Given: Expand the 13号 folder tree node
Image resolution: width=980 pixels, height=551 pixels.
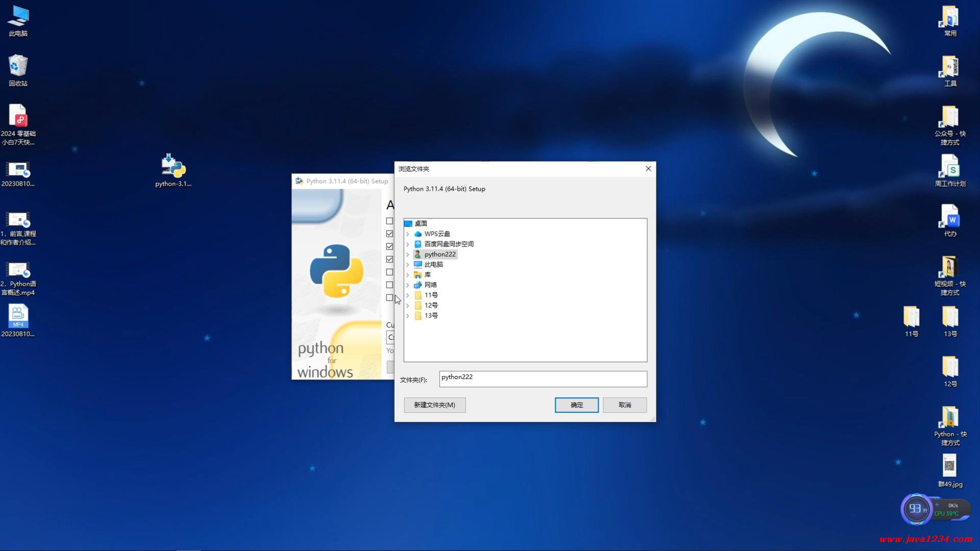Looking at the screenshot, I should pos(408,315).
